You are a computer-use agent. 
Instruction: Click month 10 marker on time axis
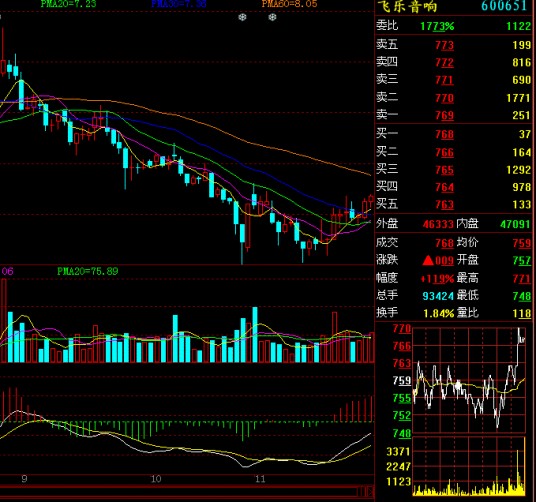point(156,479)
